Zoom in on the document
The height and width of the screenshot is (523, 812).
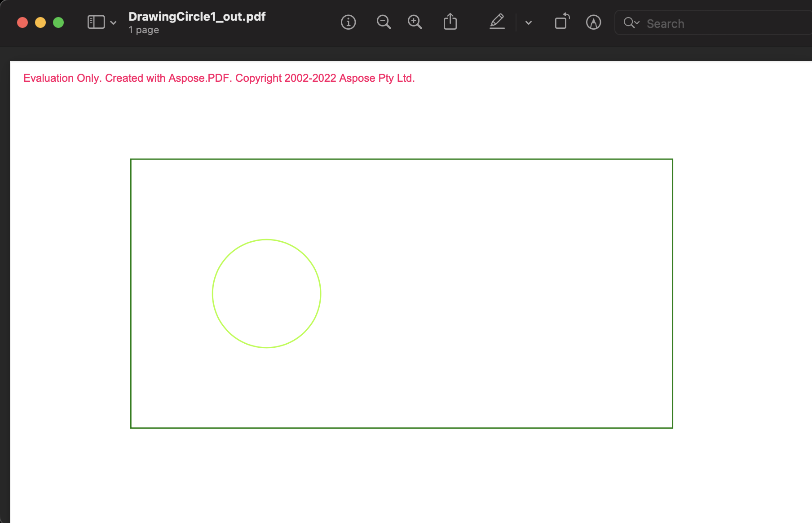415,22
